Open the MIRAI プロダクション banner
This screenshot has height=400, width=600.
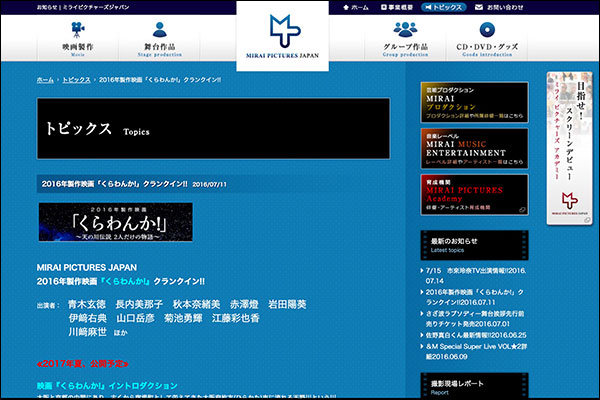point(475,99)
